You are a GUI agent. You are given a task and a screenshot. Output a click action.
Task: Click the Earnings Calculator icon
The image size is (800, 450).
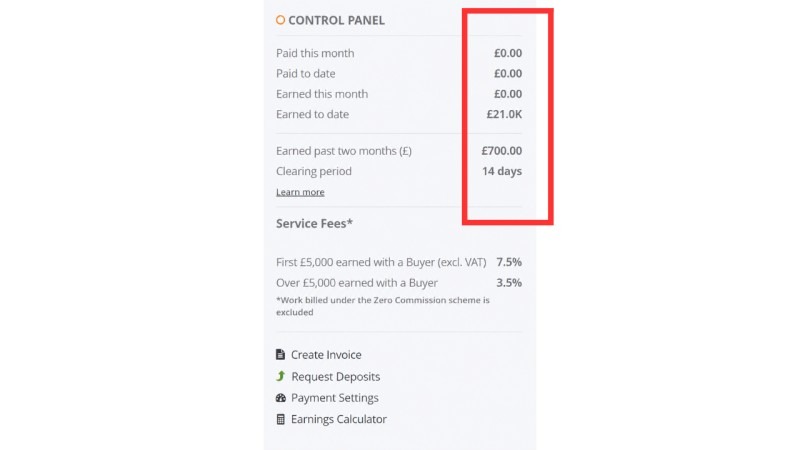coord(280,419)
